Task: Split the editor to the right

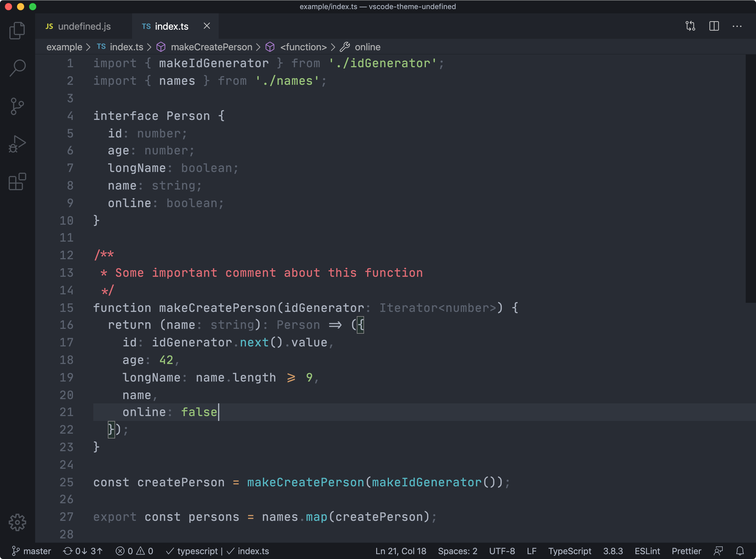Action: click(714, 26)
